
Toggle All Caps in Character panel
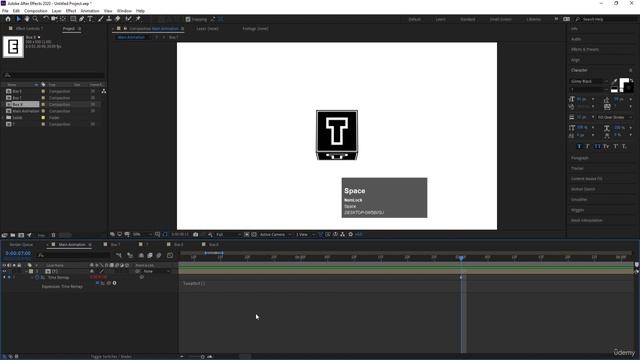tap(597, 146)
